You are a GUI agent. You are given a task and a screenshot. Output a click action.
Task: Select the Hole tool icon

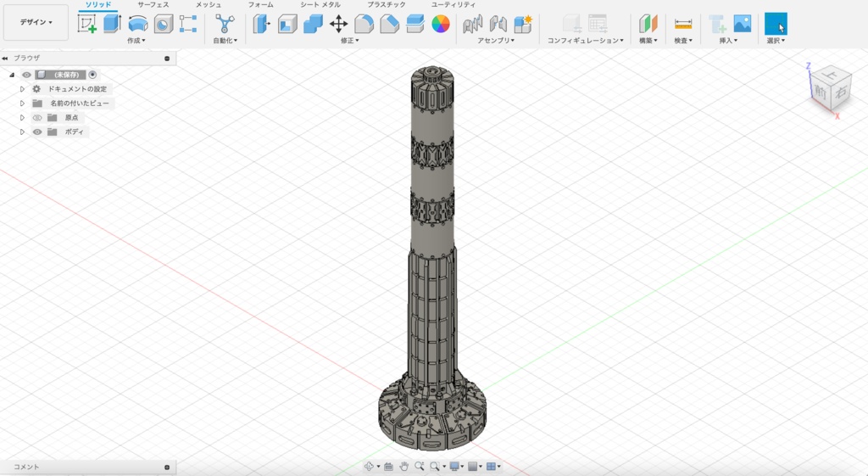(x=164, y=24)
